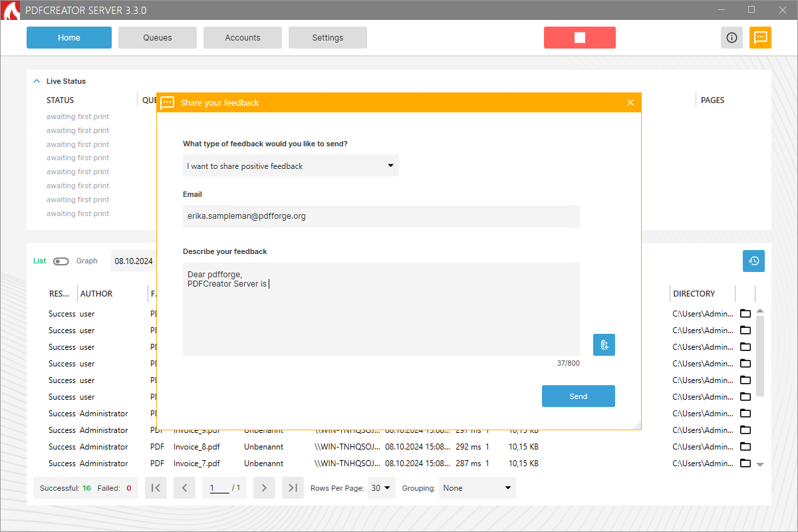The height and width of the screenshot is (532, 798).
Task: Open the Grouping dropdown
Action: [477, 488]
